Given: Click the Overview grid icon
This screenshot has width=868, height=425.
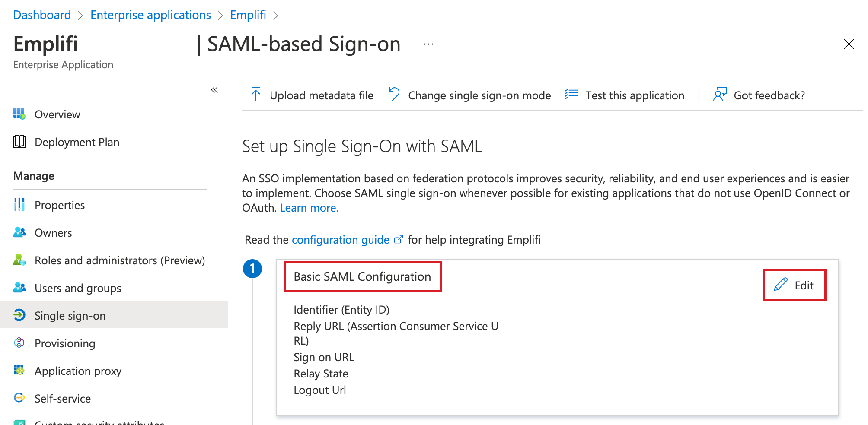Looking at the screenshot, I should [x=19, y=114].
